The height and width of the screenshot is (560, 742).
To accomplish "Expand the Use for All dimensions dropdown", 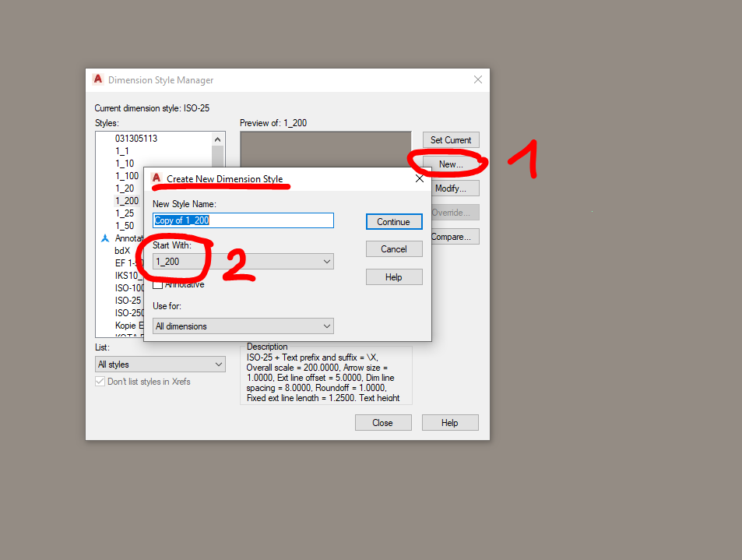I will coord(243,326).
